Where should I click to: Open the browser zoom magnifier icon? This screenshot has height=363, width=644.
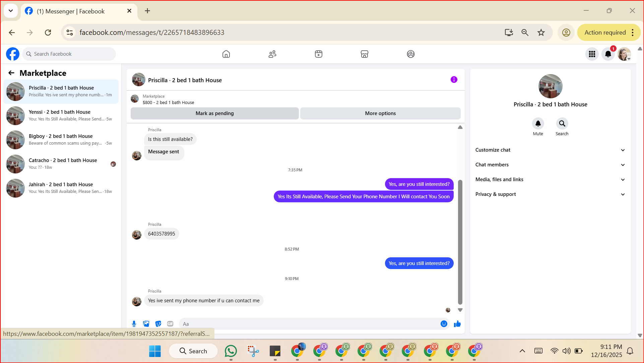(525, 33)
